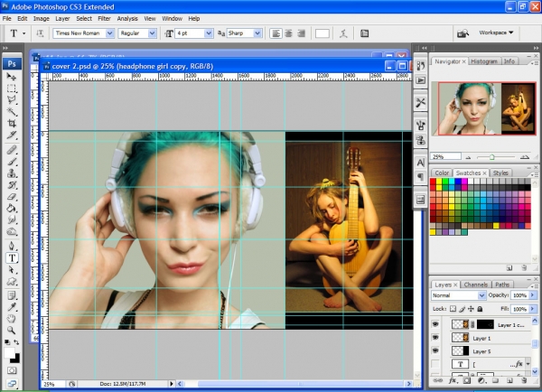The image size is (542, 392).
Task: Toggle the Character and Paragraph palettes
Action: click(x=364, y=33)
